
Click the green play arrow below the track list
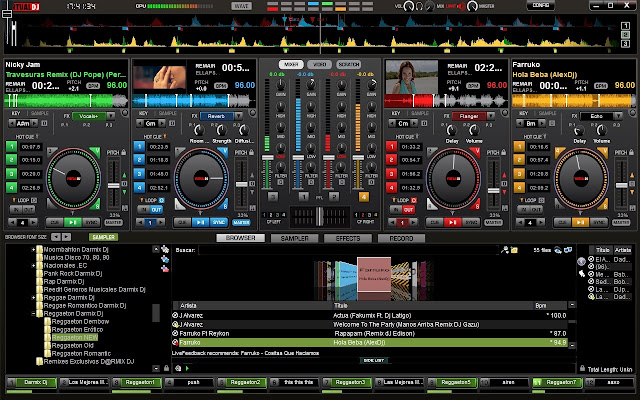(x=187, y=369)
